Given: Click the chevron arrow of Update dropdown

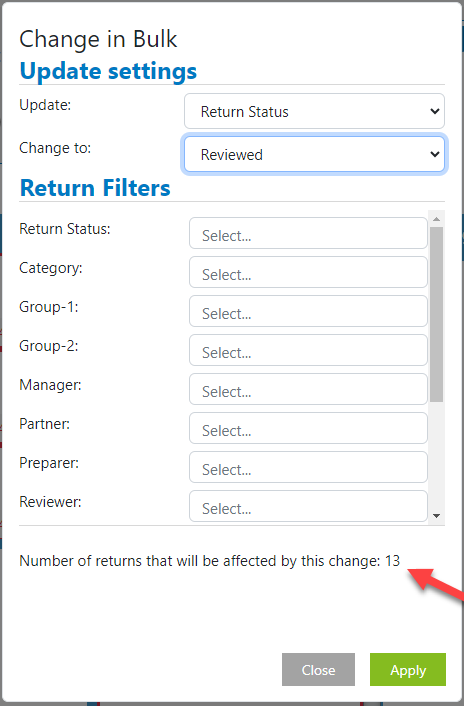Looking at the screenshot, I should 434,111.
